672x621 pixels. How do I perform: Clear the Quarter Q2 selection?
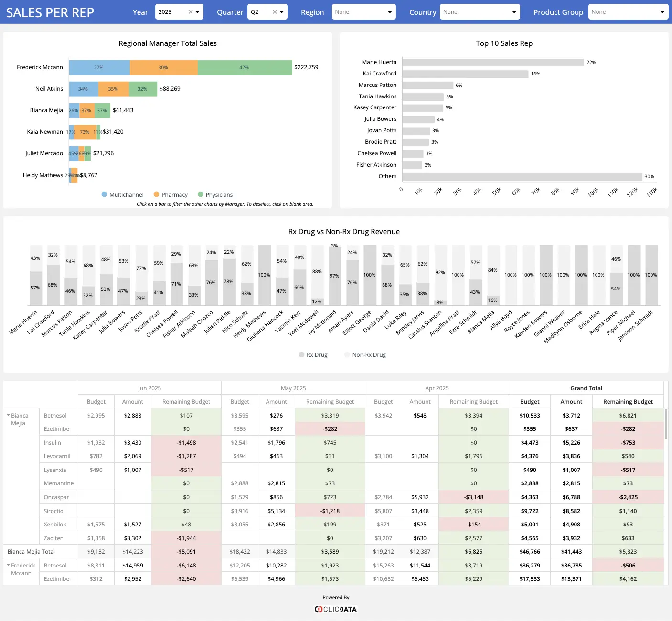275,12
